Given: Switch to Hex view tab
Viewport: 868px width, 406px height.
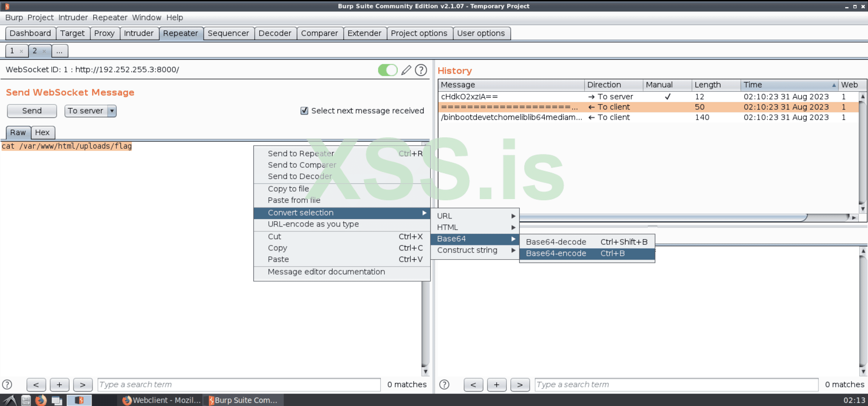Looking at the screenshot, I should click(42, 132).
